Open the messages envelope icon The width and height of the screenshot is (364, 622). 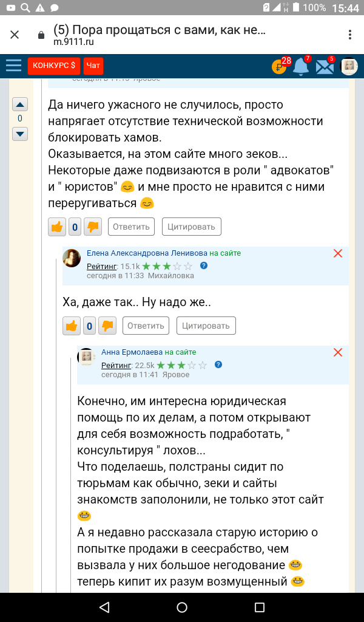coord(325,67)
